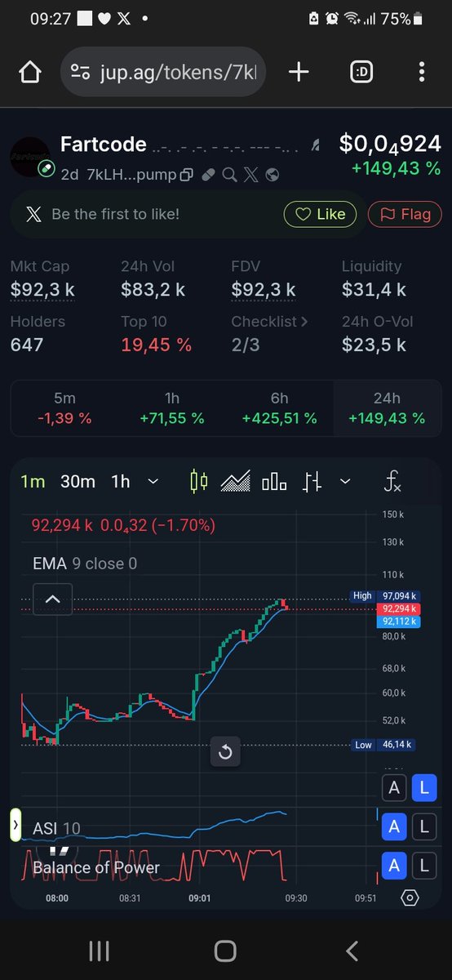Tap the pump.fun pill icon beside address

pos(208,174)
